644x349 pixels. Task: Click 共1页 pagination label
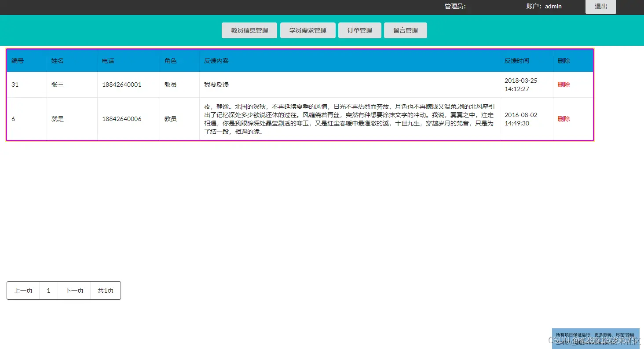[106, 290]
